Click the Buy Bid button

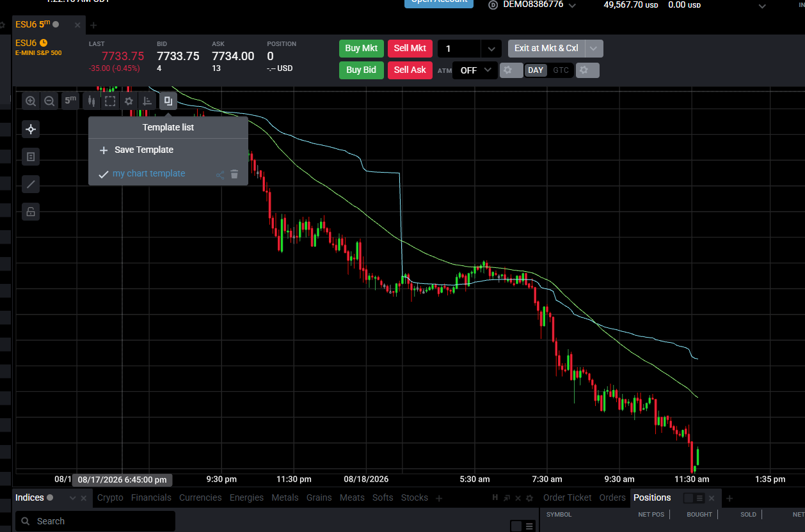coord(361,70)
